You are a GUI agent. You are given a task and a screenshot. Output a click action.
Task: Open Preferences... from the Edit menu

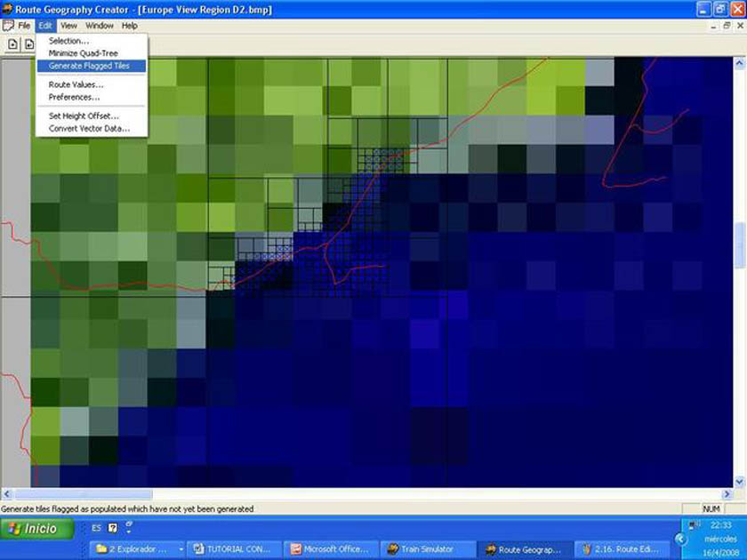(74, 97)
